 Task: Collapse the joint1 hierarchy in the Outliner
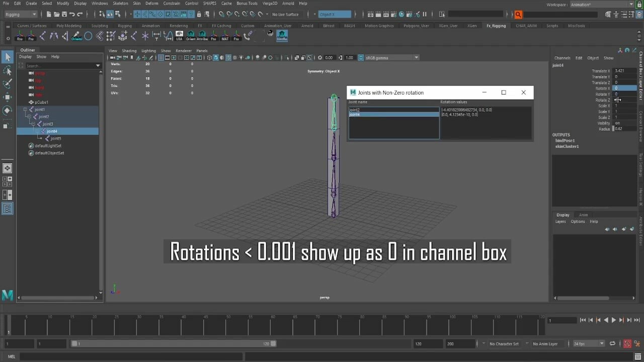[x=25, y=109]
